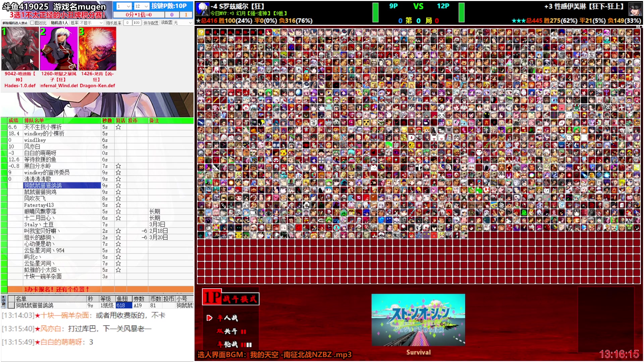Click the -4 S罗兹威尔 player avatar icon
Image resolution: width=644 pixels, height=362 pixels.
click(x=202, y=9)
